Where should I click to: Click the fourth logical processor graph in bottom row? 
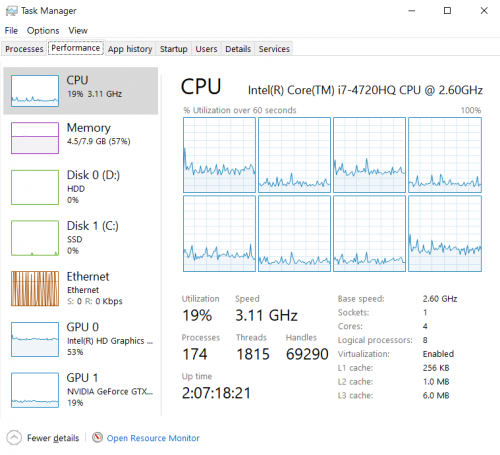tap(445, 234)
